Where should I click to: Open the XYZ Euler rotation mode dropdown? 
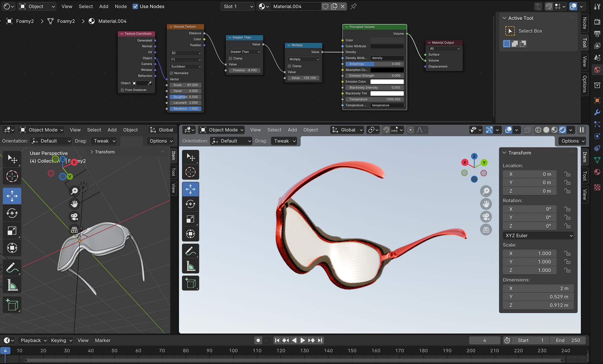click(x=538, y=236)
